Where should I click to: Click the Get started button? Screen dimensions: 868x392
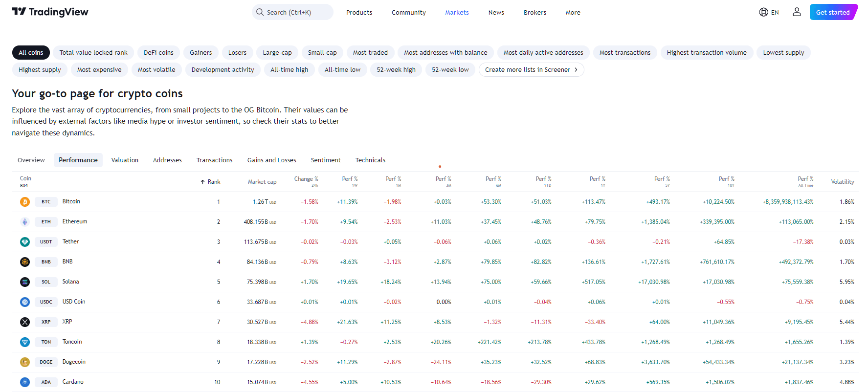833,12
